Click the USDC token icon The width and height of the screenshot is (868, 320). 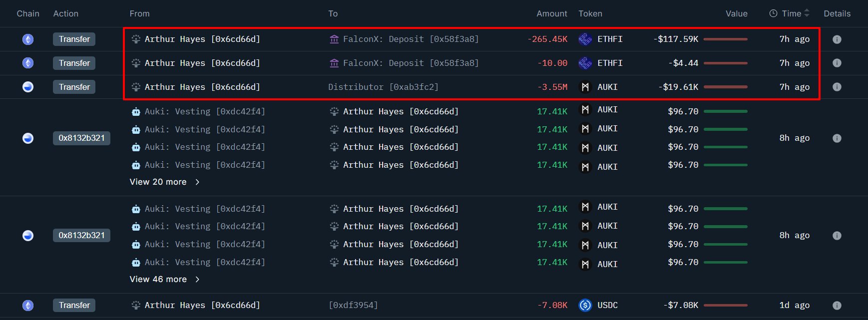click(x=585, y=305)
